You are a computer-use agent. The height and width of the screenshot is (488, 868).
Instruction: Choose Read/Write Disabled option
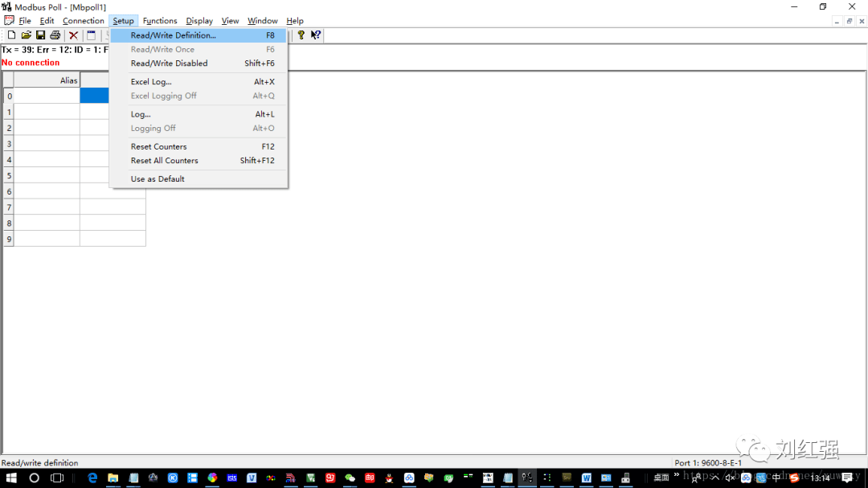[169, 64]
